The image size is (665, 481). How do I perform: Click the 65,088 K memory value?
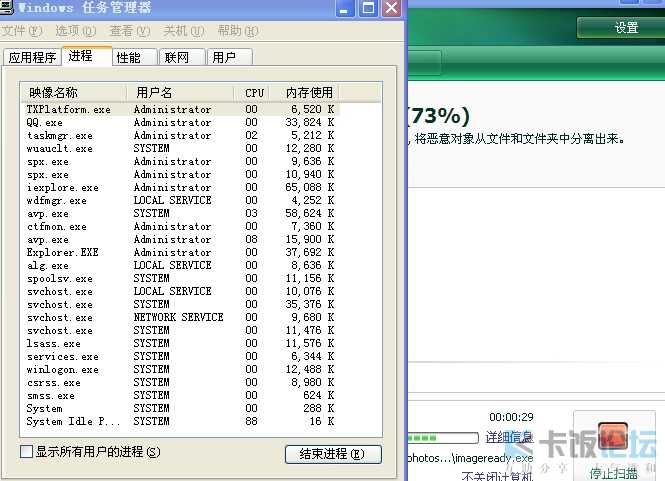click(x=310, y=187)
